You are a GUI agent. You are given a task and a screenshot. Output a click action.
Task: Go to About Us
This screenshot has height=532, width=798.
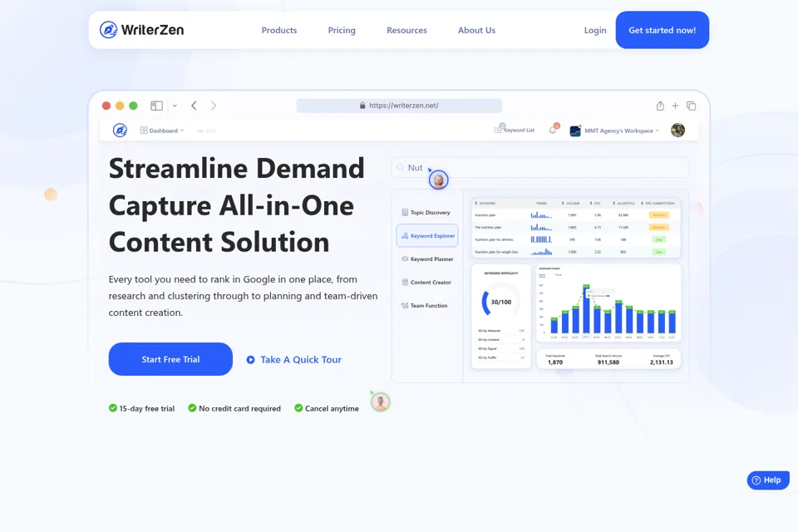476,30
